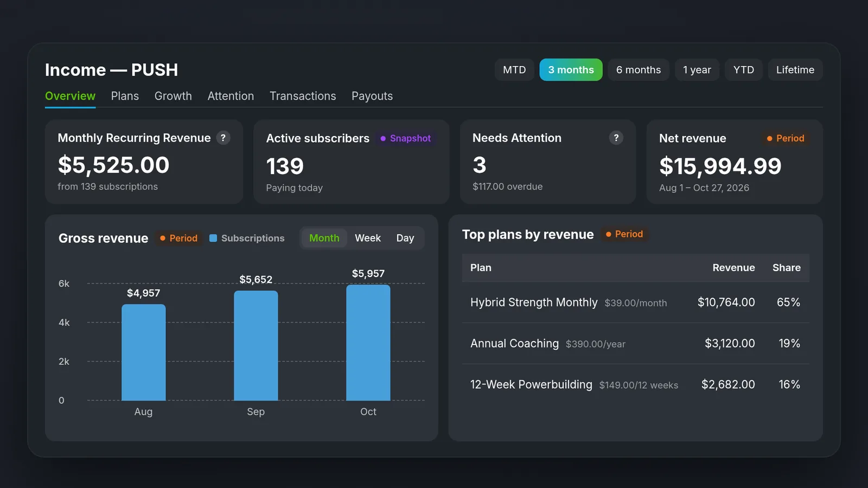Click the Oct revenue bar
Screen dimensions: 868x488
pos(368,343)
